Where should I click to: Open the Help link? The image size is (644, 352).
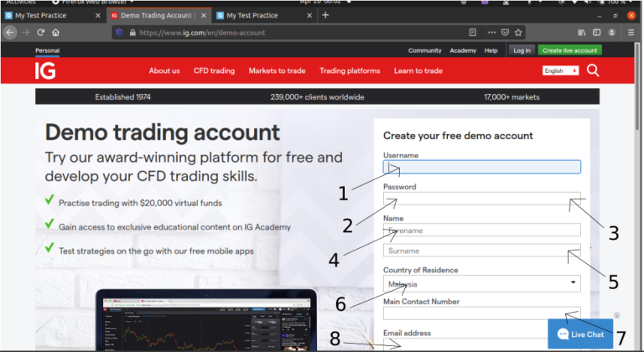tap(491, 50)
